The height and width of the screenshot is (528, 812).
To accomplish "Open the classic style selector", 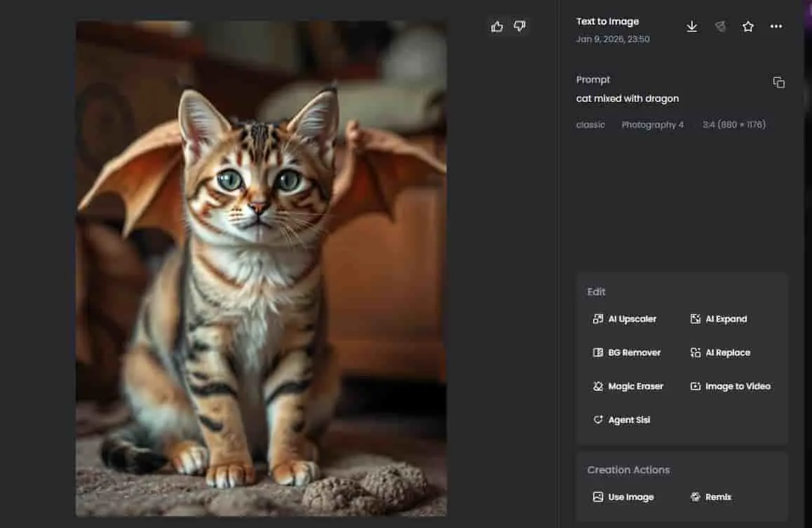I will point(590,124).
